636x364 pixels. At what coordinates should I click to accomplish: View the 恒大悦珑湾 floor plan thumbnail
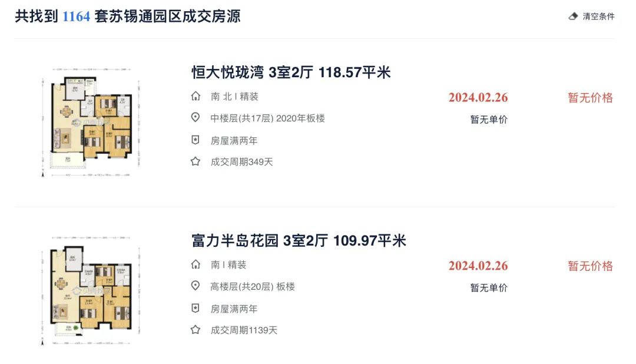[x=91, y=123]
